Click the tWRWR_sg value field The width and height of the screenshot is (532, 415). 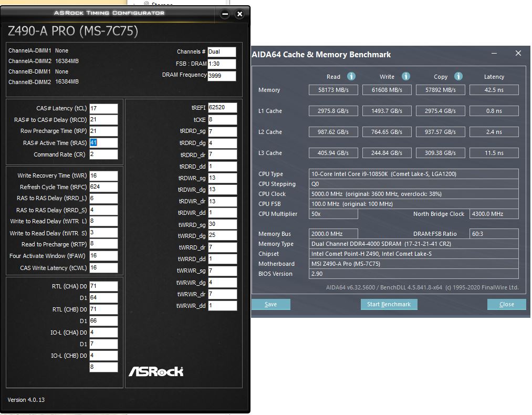(222, 271)
